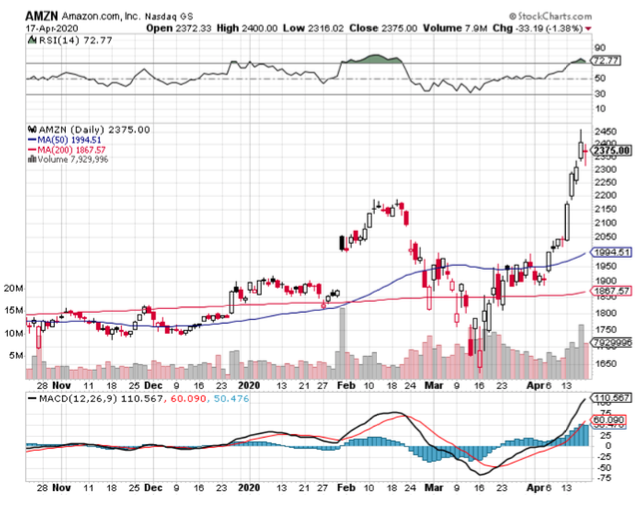
Task: Click the RSI(14) 72.77 legend label
Action: tap(75, 40)
